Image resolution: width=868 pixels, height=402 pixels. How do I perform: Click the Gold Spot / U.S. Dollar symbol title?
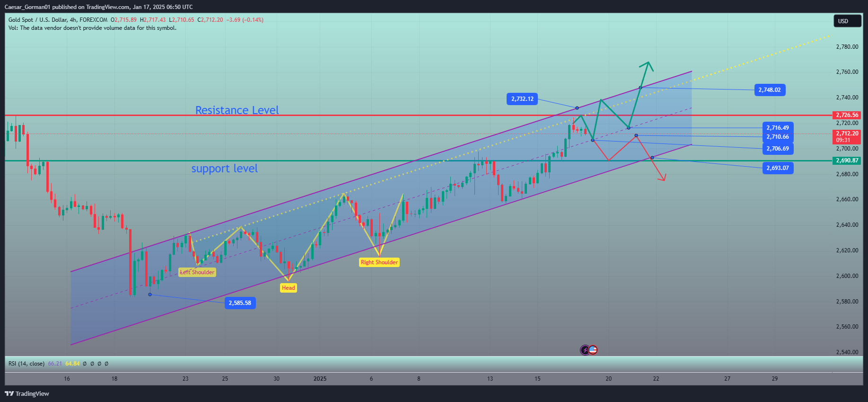coord(58,20)
